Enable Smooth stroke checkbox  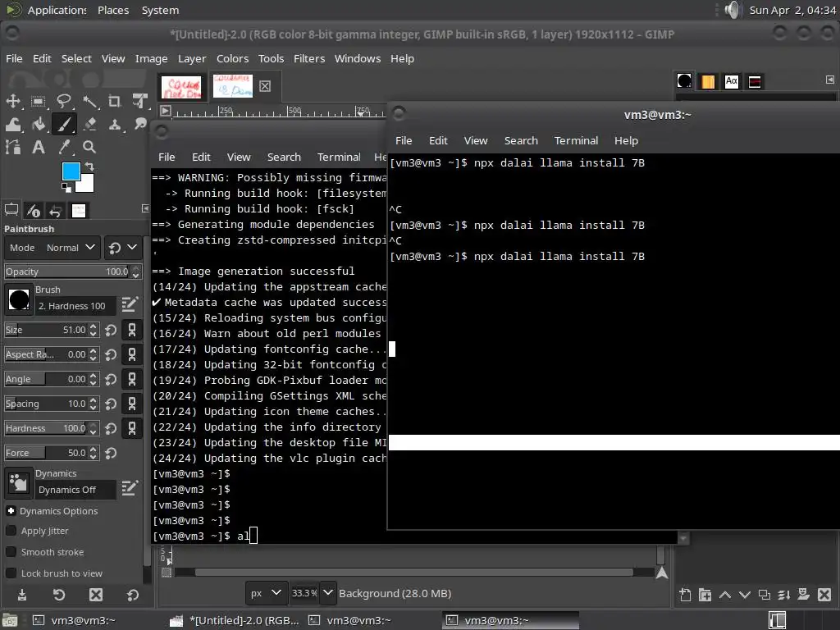click(x=11, y=552)
